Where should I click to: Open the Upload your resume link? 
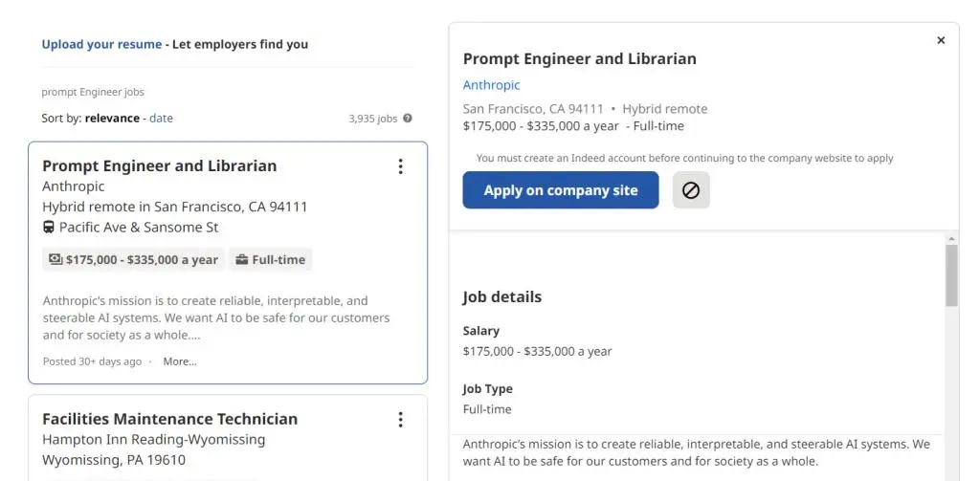click(101, 44)
